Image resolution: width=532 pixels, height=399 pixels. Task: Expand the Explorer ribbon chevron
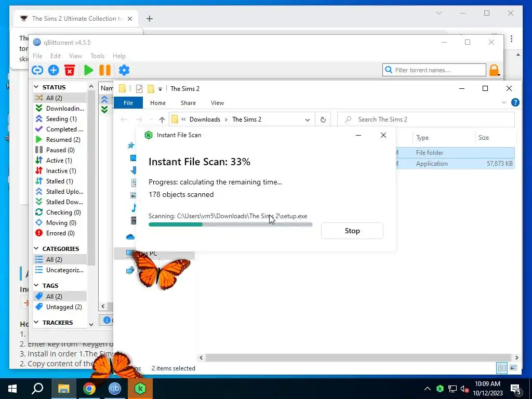(x=504, y=102)
